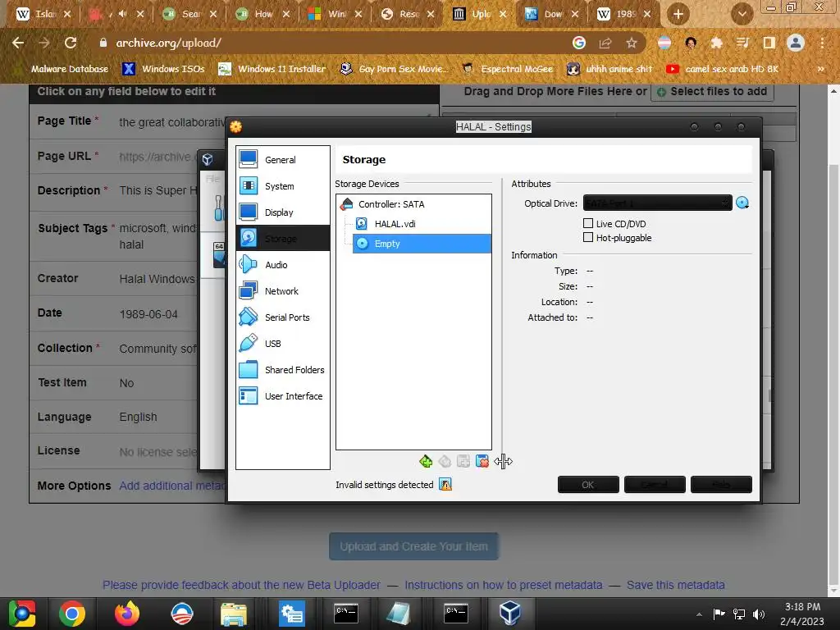Switch to the Download tab
Image resolution: width=840 pixels, height=630 pixels.
[x=552, y=14]
